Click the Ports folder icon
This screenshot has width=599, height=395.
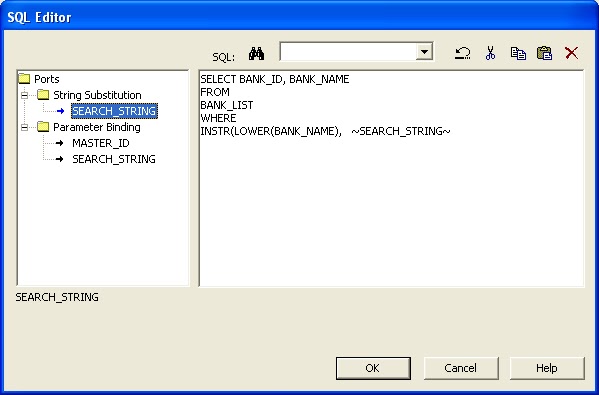point(24,79)
